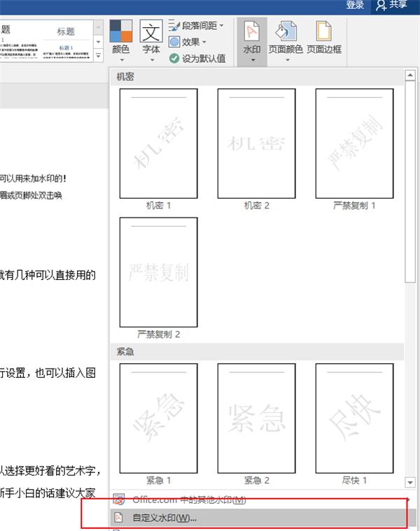
Task: Click 设为默认值 button label
Action: point(204,59)
